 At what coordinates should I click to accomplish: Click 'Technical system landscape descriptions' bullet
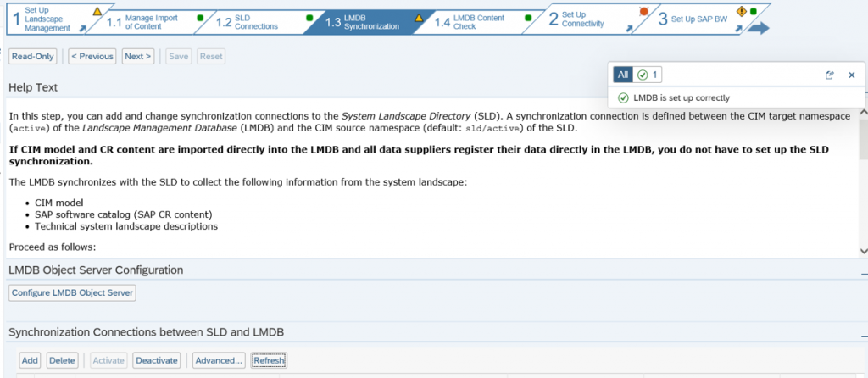(126, 226)
